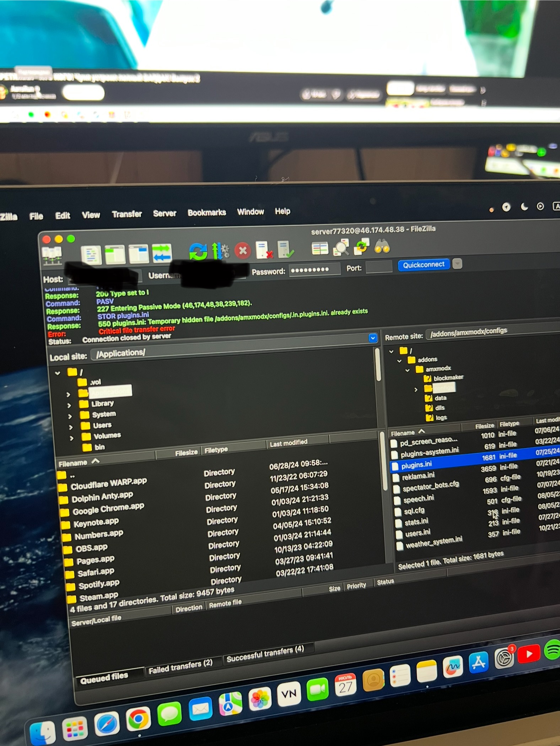This screenshot has width=560, height=746.
Task: Open the Site Manager toolbar icon
Action: 52,256
